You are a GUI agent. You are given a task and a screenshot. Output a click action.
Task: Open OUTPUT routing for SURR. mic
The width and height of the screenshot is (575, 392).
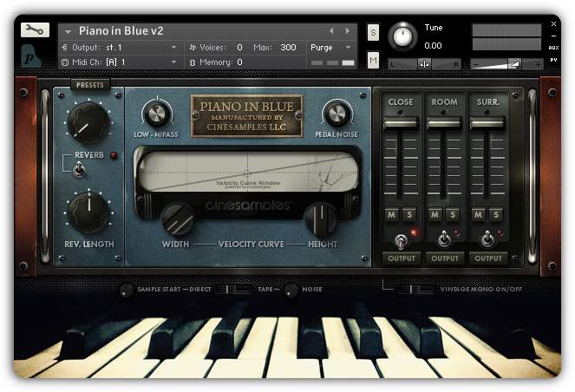[488, 258]
